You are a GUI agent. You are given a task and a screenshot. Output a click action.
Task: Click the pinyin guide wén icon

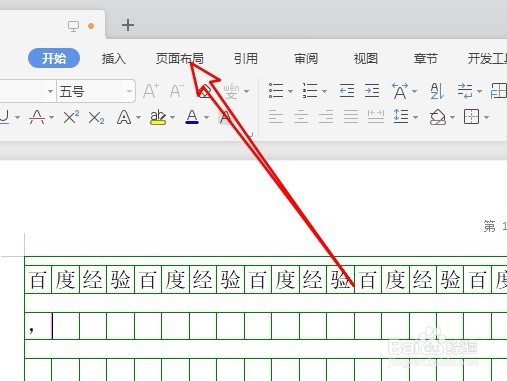point(231,91)
